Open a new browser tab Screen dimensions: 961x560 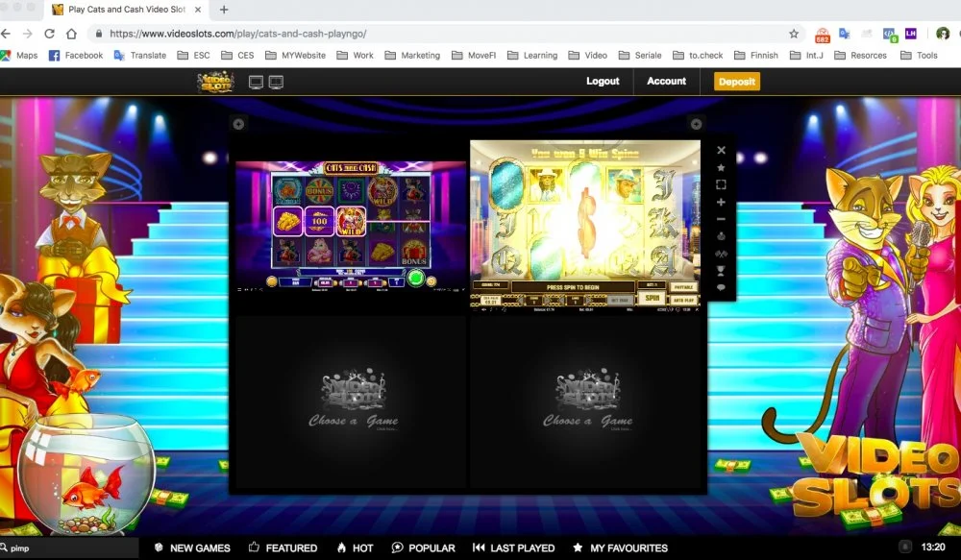[224, 10]
